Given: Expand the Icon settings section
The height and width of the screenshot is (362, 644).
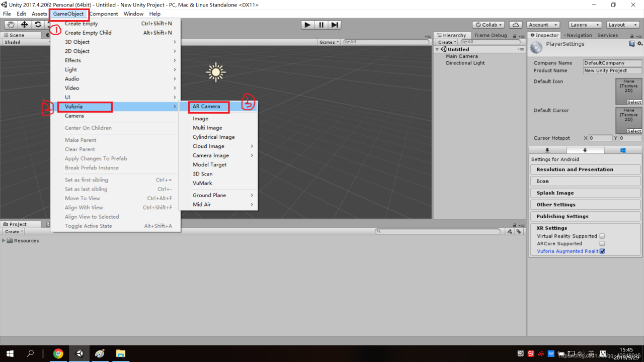Looking at the screenshot, I should click(x=585, y=181).
